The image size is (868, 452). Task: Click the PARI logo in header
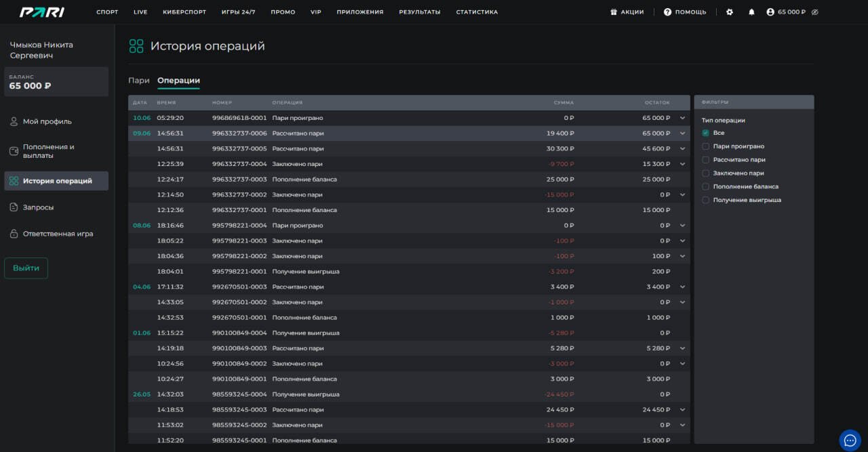(x=42, y=12)
